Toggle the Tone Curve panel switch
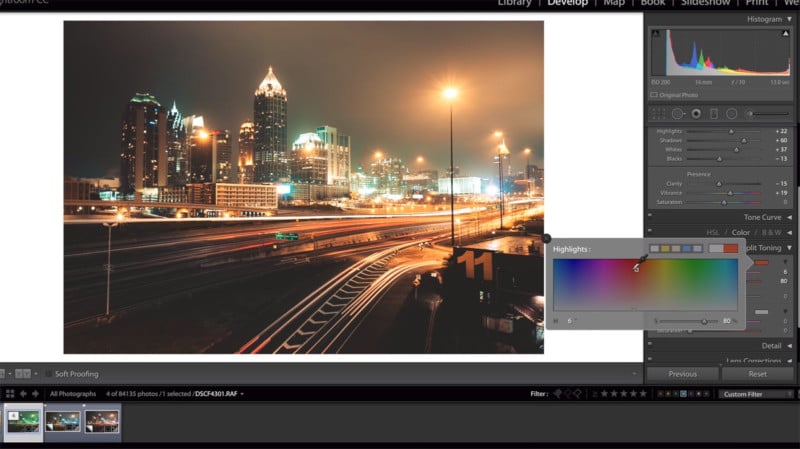Viewport: 800px width, 449px height. (651, 215)
